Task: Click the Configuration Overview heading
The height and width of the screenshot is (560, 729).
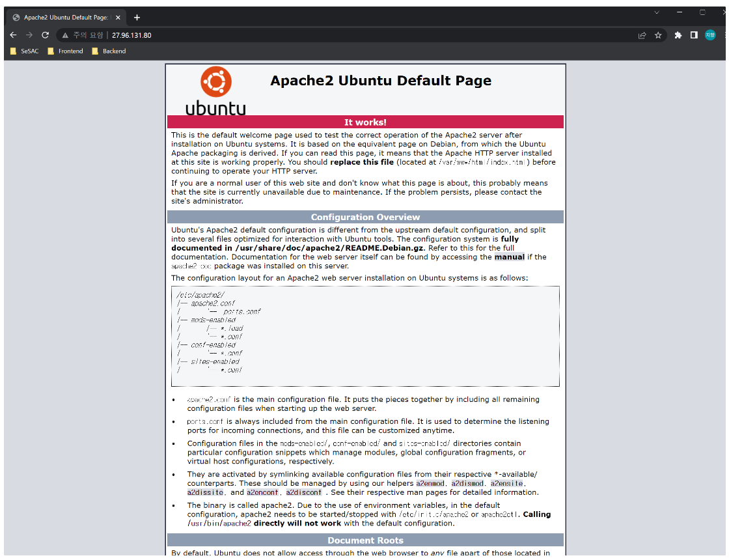Action: tap(365, 217)
